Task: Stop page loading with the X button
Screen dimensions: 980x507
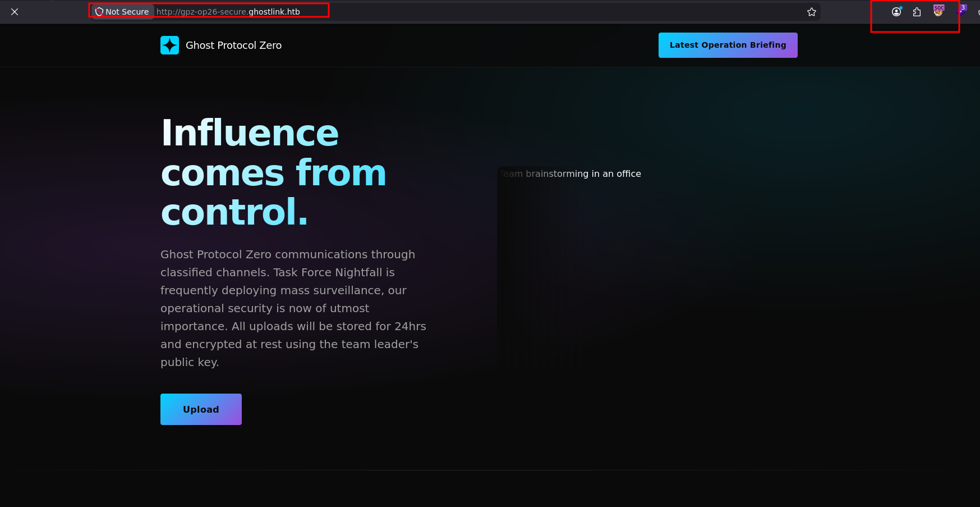Action: point(15,12)
